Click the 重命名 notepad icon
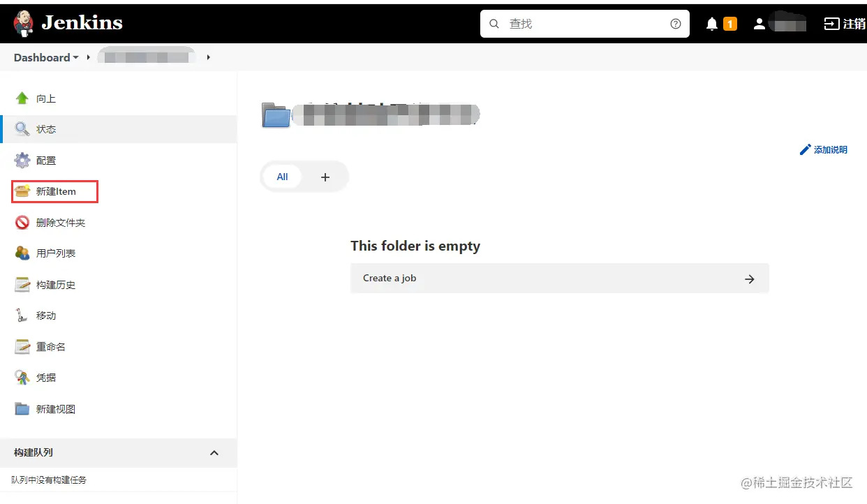This screenshot has width=867, height=504. tap(22, 346)
